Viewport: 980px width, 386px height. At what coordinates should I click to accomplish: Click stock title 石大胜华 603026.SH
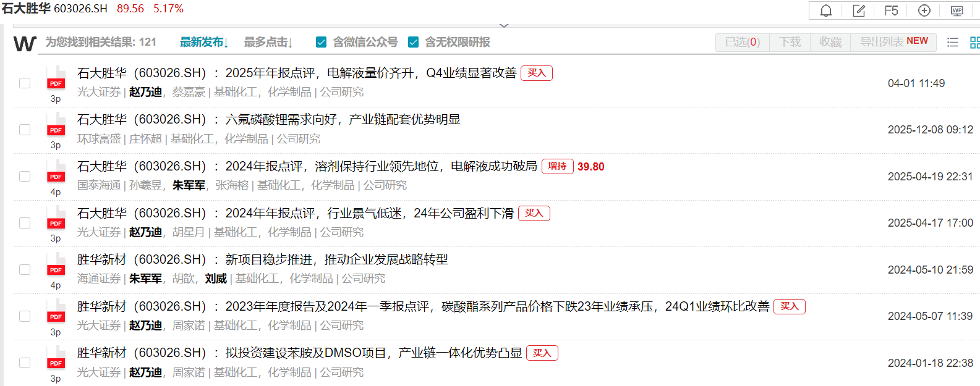[54, 9]
